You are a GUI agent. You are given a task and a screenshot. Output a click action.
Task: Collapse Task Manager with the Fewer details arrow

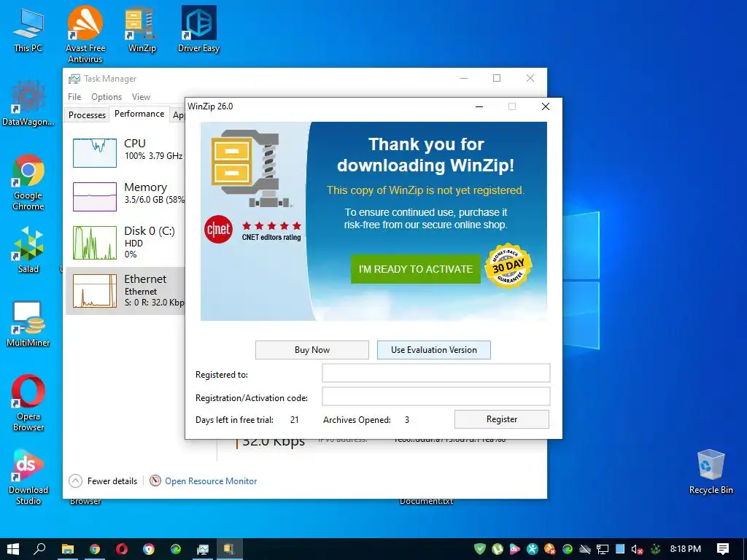tap(75, 481)
